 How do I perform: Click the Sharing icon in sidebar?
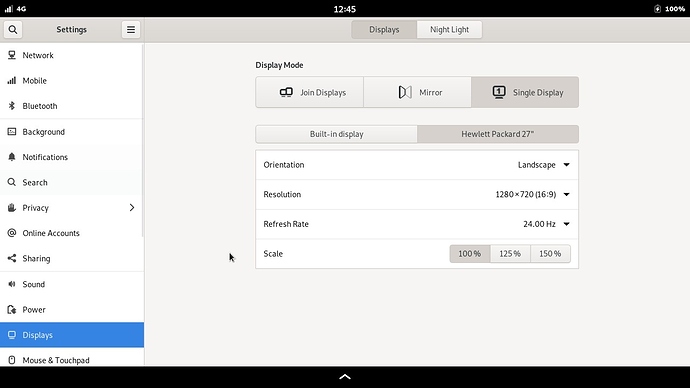pyautogui.click(x=12, y=258)
